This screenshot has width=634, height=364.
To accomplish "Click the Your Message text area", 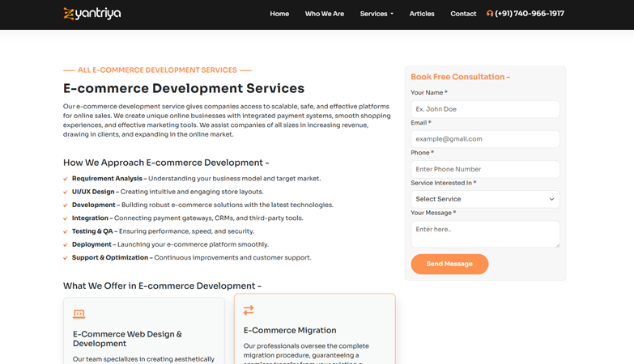I will click(484, 234).
